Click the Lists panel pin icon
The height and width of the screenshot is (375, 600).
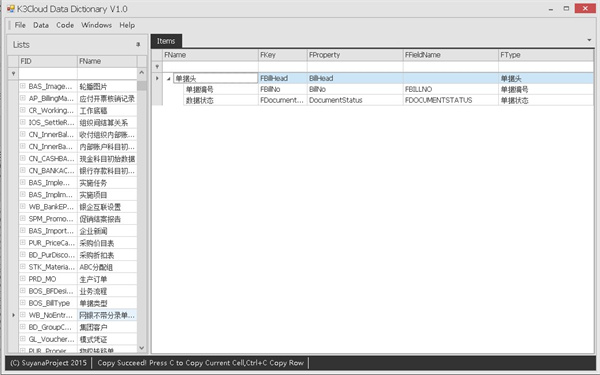pyautogui.click(x=138, y=44)
